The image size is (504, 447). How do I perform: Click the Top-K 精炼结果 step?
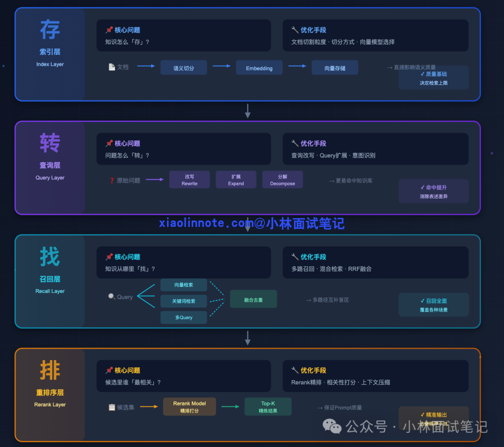[x=268, y=406]
